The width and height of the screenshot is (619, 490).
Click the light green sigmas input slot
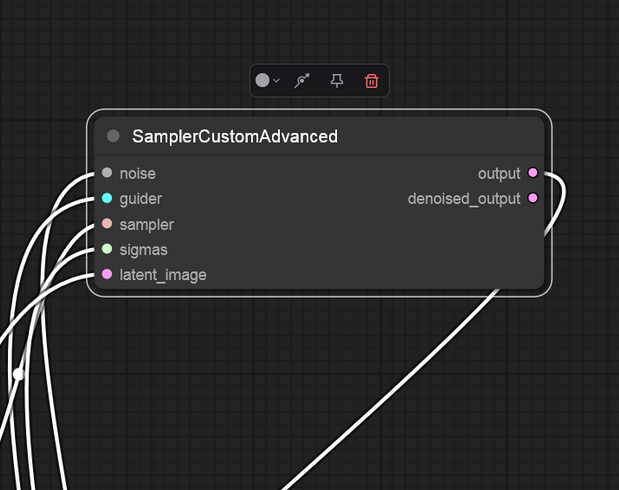[107, 249]
